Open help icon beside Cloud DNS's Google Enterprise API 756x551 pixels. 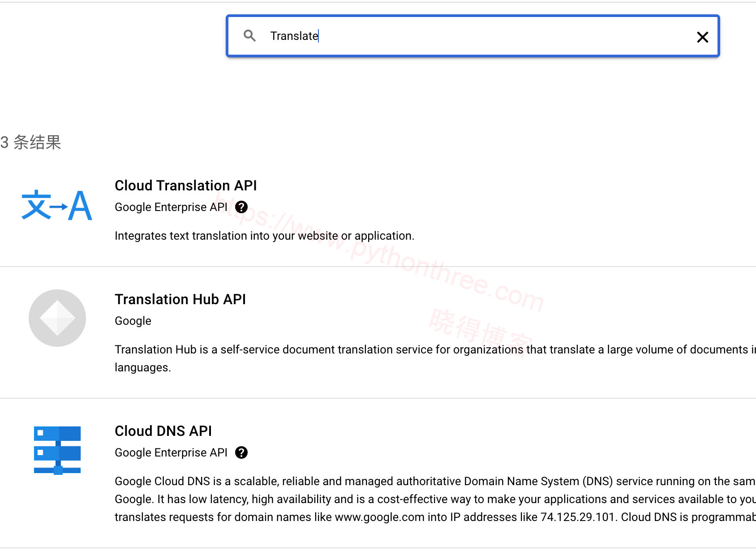click(242, 452)
